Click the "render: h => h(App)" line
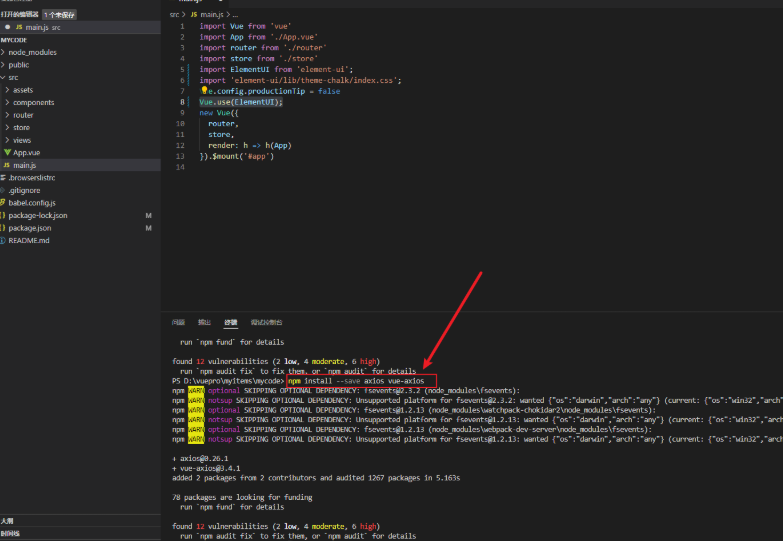This screenshot has height=541, width=783. click(x=250, y=145)
